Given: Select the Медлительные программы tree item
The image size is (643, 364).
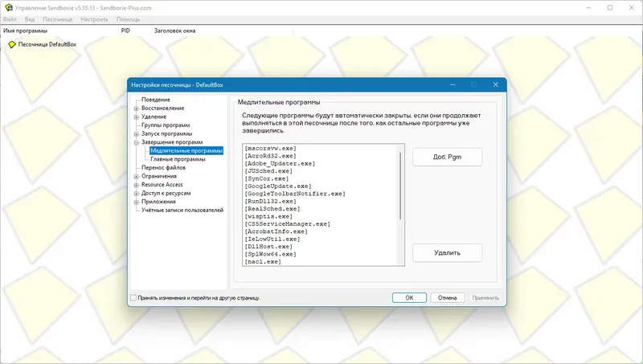Looking at the screenshot, I should tap(186, 150).
